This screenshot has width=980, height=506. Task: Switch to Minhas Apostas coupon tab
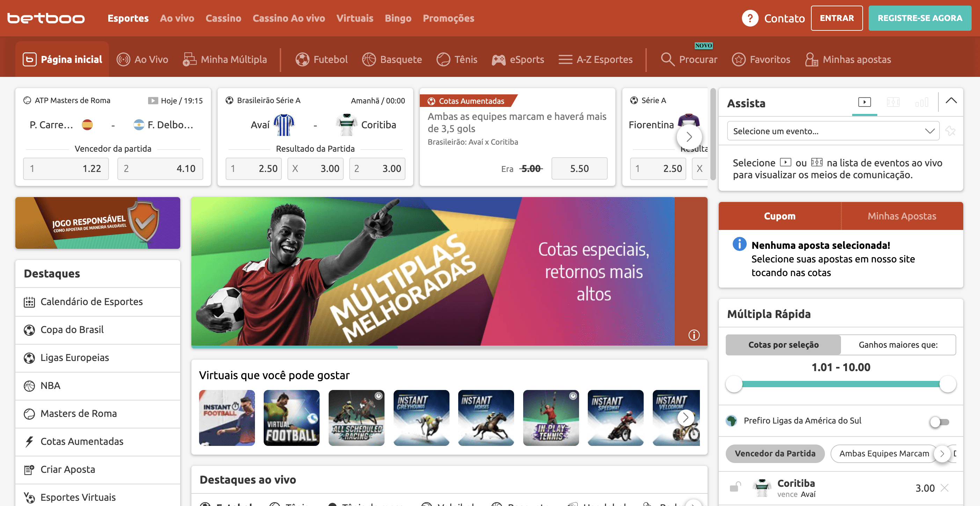(x=902, y=216)
